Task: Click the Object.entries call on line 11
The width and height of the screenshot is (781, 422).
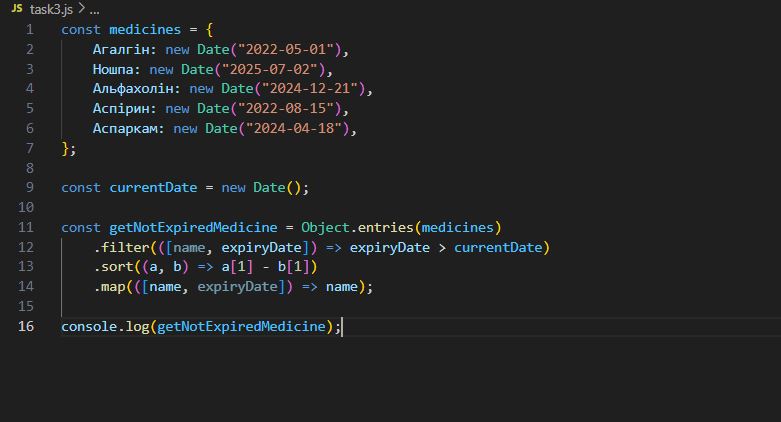Action: 357,228
